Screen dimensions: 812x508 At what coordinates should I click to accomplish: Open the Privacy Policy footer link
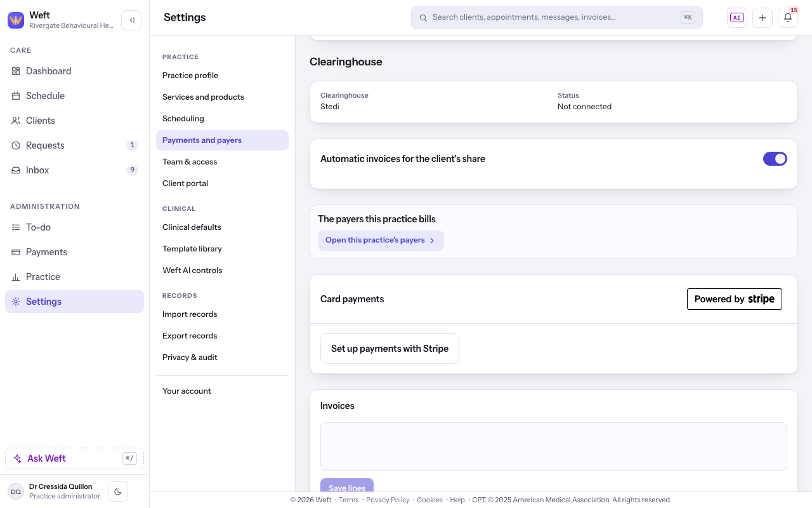[x=388, y=500]
